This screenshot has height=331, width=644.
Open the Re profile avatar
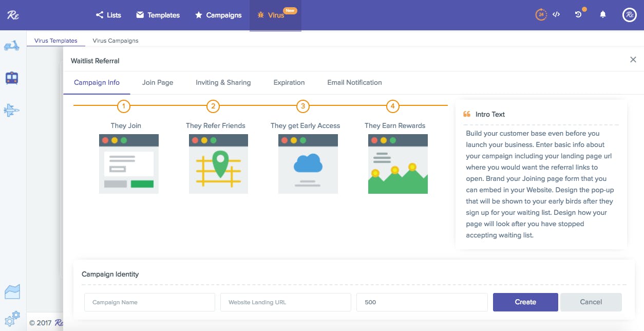(x=630, y=15)
